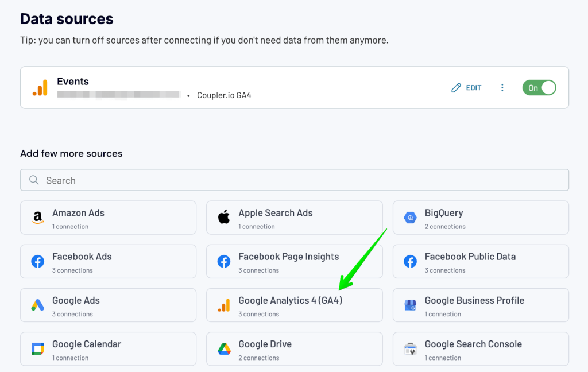This screenshot has width=588, height=372.
Task: Click the Coupler.io GA4 account label
Action: point(224,95)
